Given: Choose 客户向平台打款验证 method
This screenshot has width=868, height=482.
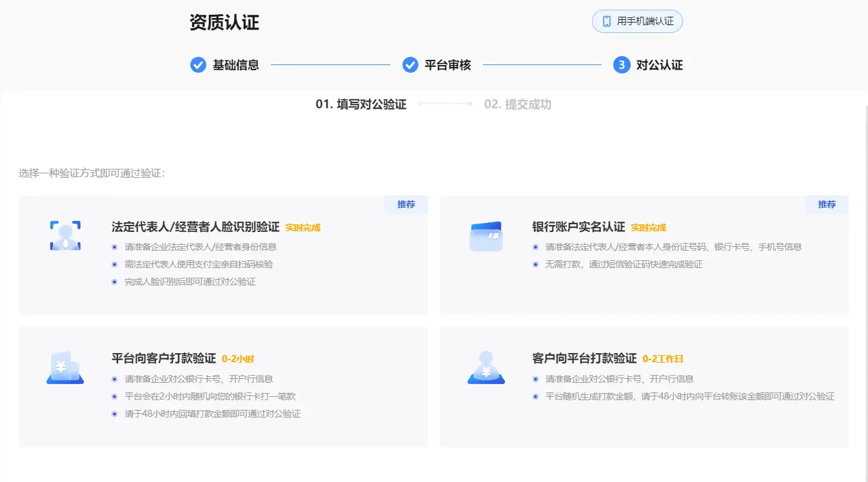Looking at the screenshot, I should pyautogui.click(x=584, y=358).
